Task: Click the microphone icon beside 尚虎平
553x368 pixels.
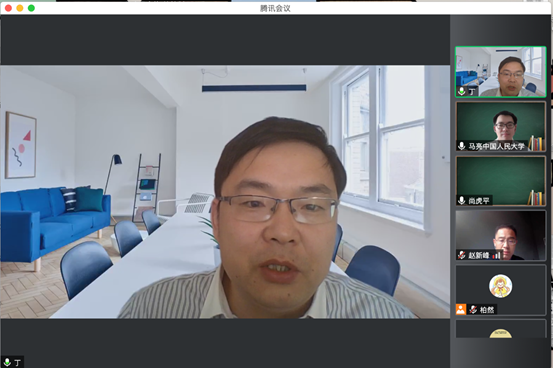Action: [461, 200]
